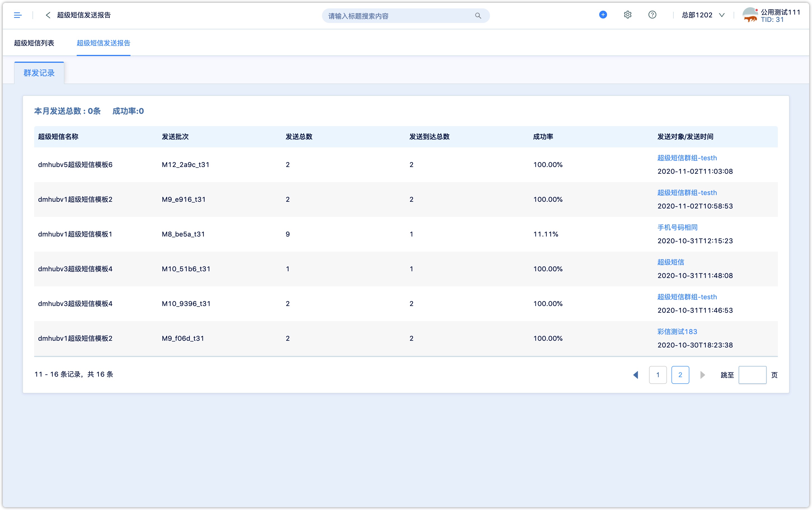The image size is (812, 510).
Task: Click the TID: 31 label
Action: pos(772,20)
